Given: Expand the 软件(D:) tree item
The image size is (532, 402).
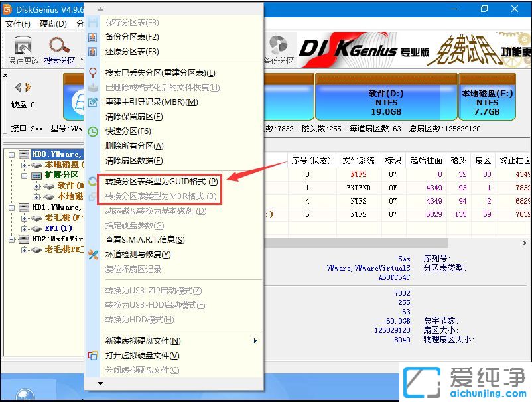Looking at the screenshot, I should click(37, 186).
